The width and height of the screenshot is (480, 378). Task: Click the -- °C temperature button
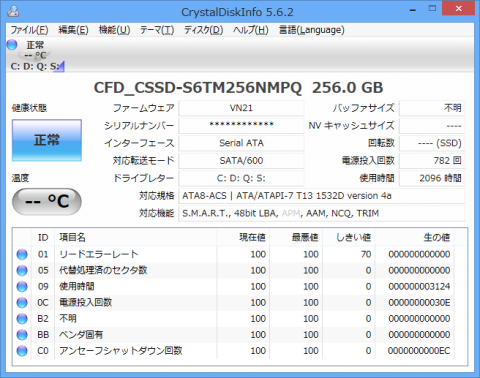click(x=47, y=202)
